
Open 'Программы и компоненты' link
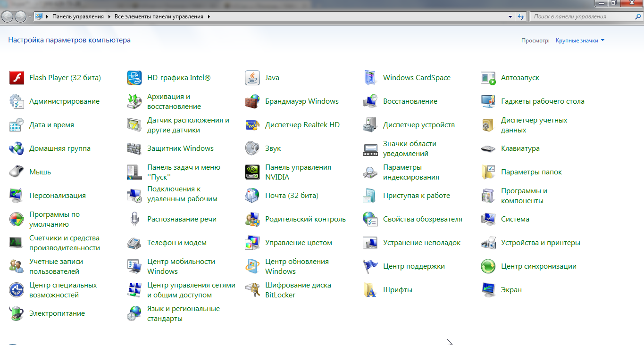524,196
